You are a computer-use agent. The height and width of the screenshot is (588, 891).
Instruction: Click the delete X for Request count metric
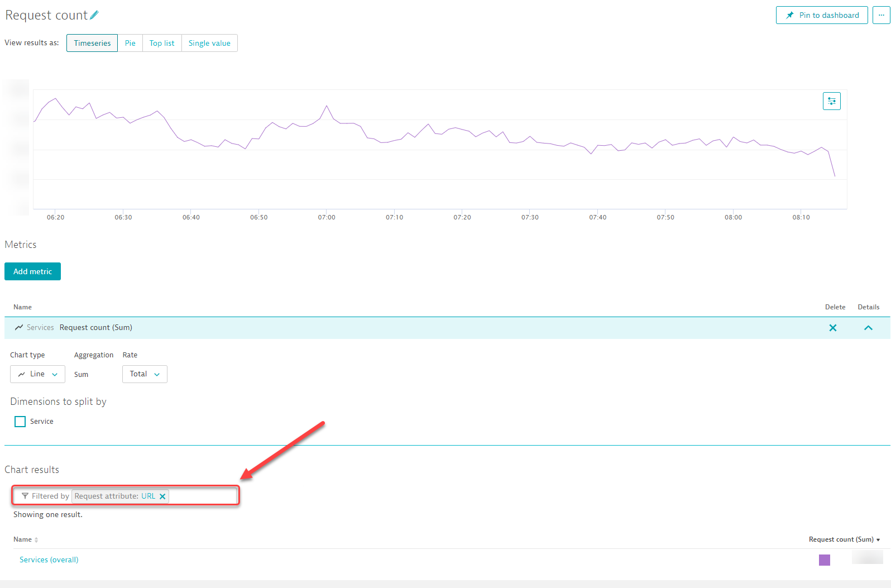832,328
